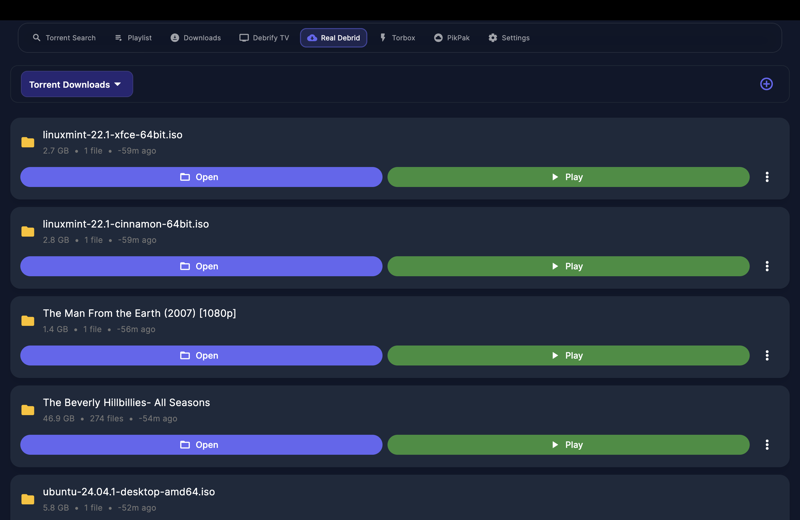Click folder icon of ubuntu-24.04.1-desktop-amd64.iso
This screenshot has width=800, height=520.
click(28, 499)
